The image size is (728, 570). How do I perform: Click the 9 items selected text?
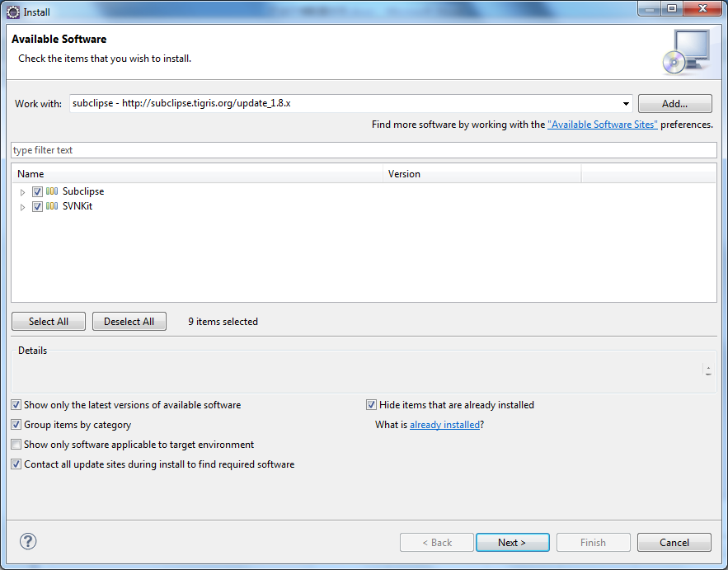(x=223, y=322)
